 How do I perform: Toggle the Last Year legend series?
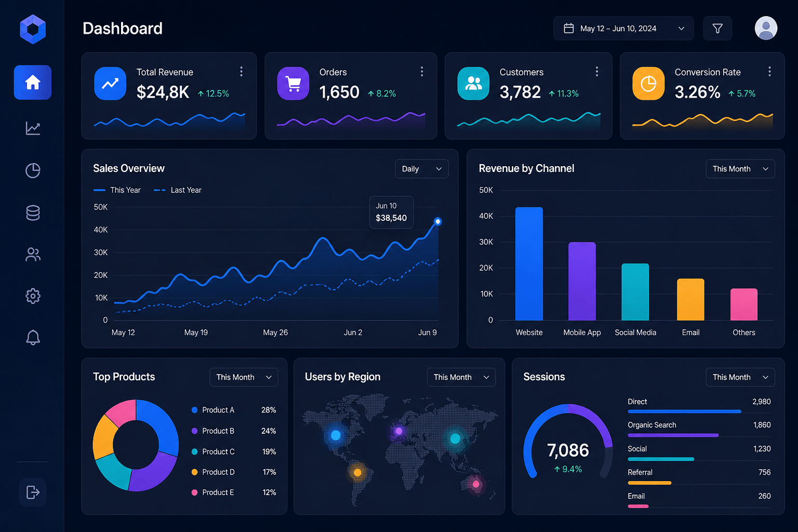pyautogui.click(x=178, y=190)
